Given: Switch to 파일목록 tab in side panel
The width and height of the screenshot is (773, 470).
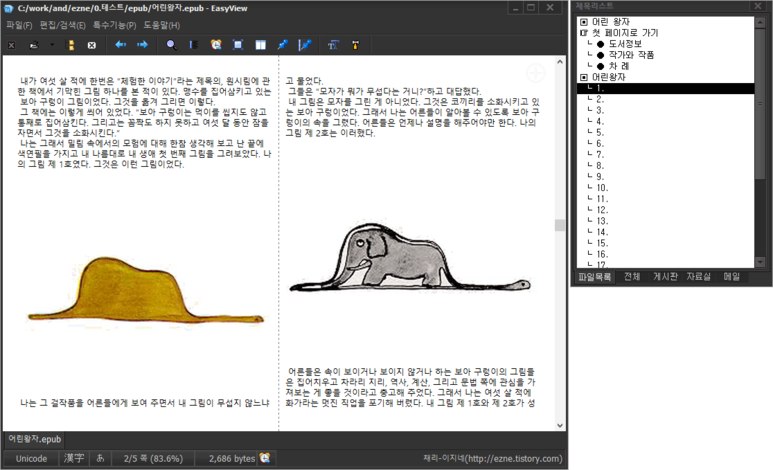Looking at the screenshot, I should 595,277.
